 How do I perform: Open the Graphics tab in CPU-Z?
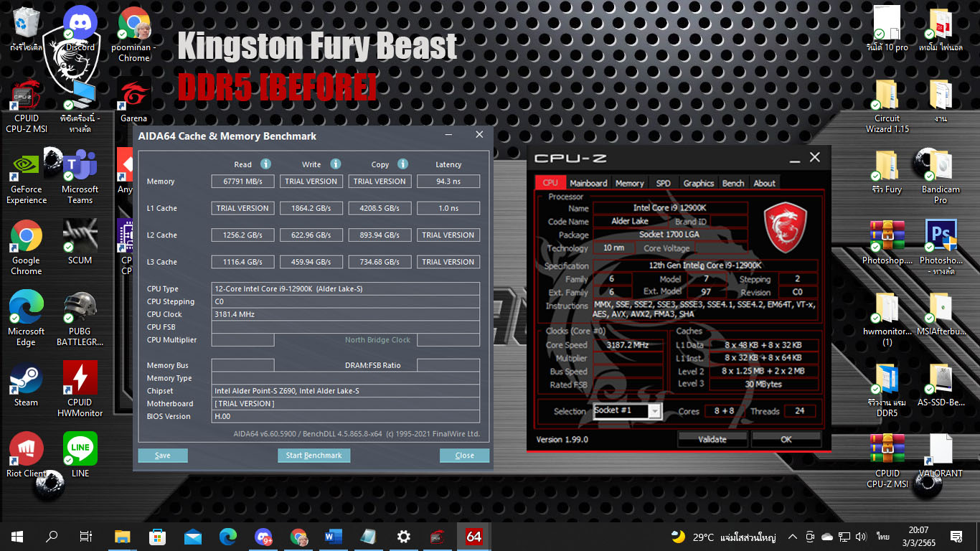(698, 183)
